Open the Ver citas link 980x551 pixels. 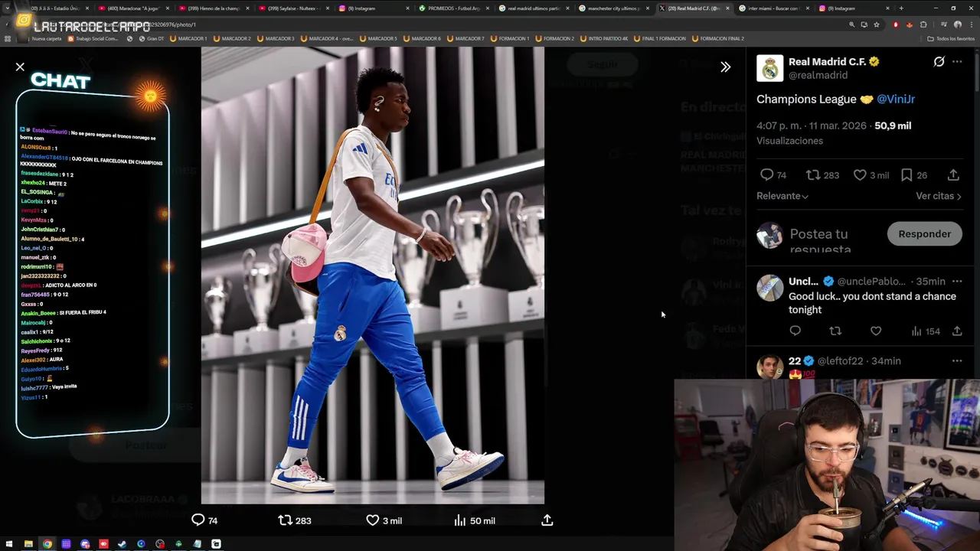pyautogui.click(x=939, y=196)
